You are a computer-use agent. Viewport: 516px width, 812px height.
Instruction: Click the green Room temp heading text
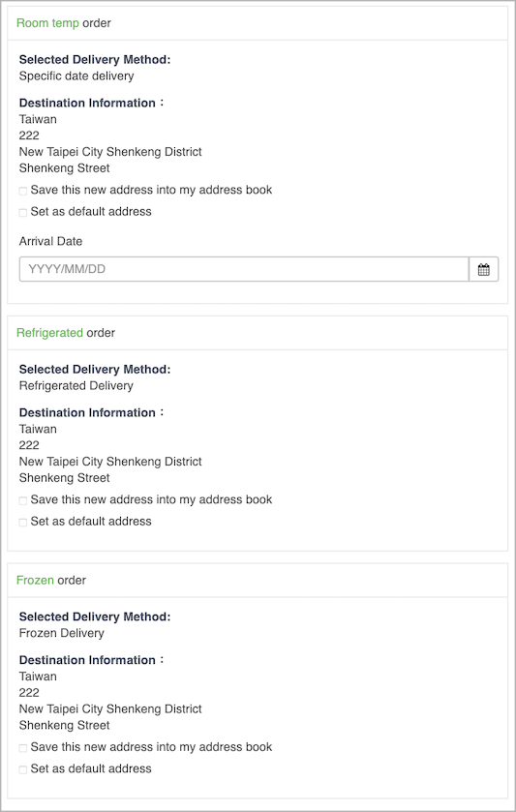pyautogui.click(x=47, y=23)
